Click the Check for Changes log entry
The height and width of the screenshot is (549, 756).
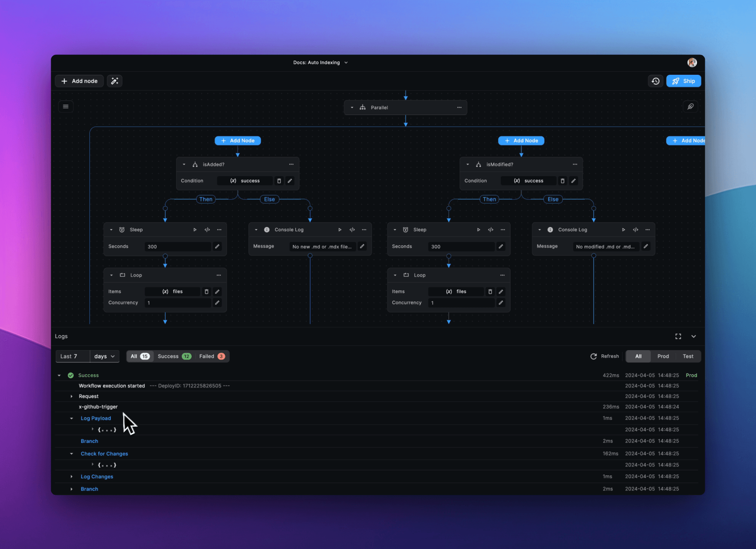[104, 453]
